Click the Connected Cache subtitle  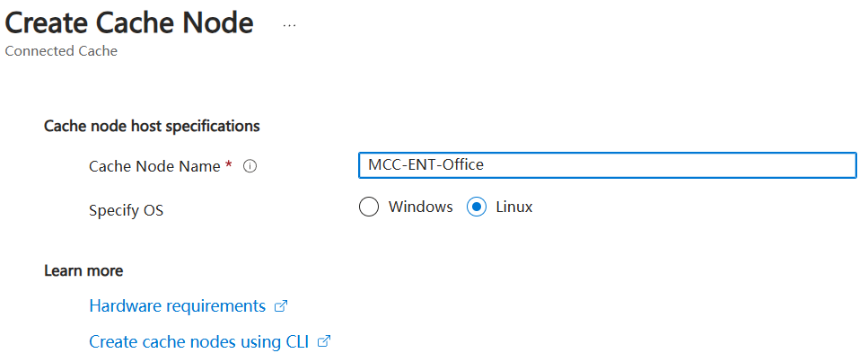61,51
